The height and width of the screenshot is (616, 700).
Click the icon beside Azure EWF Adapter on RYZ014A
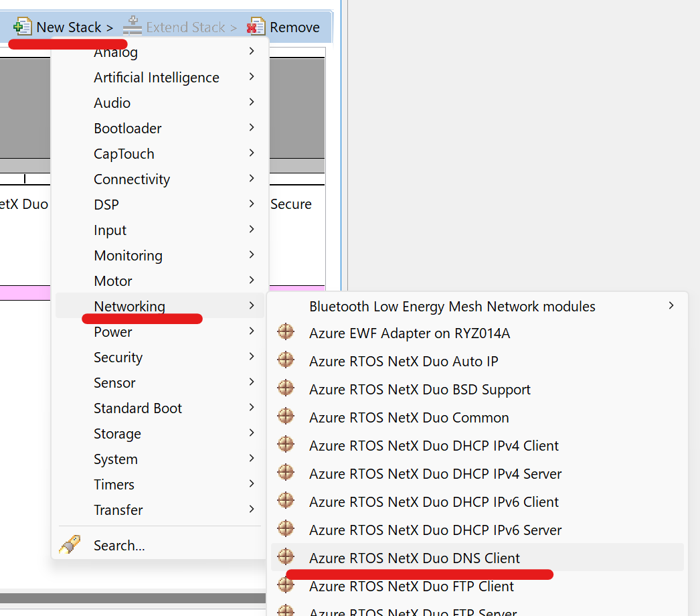click(x=286, y=332)
